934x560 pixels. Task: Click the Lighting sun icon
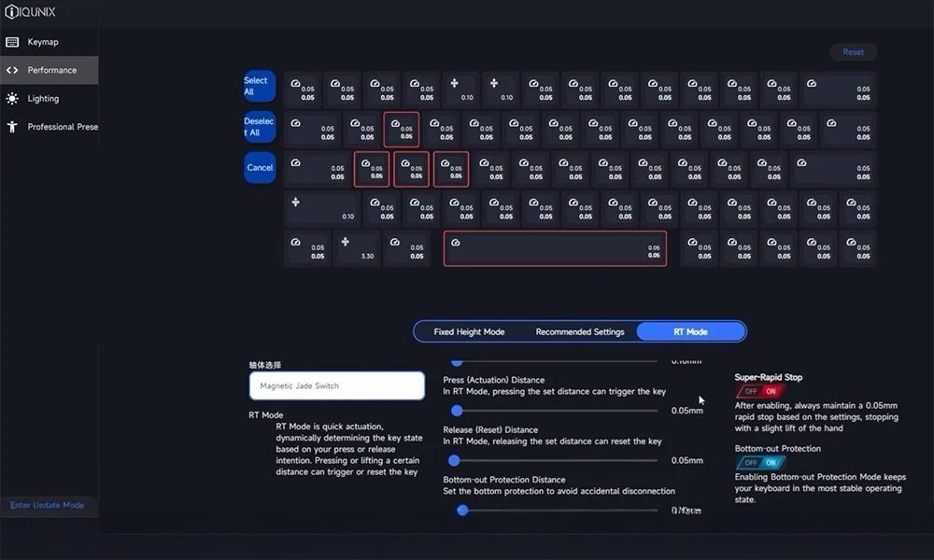click(x=12, y=98)
